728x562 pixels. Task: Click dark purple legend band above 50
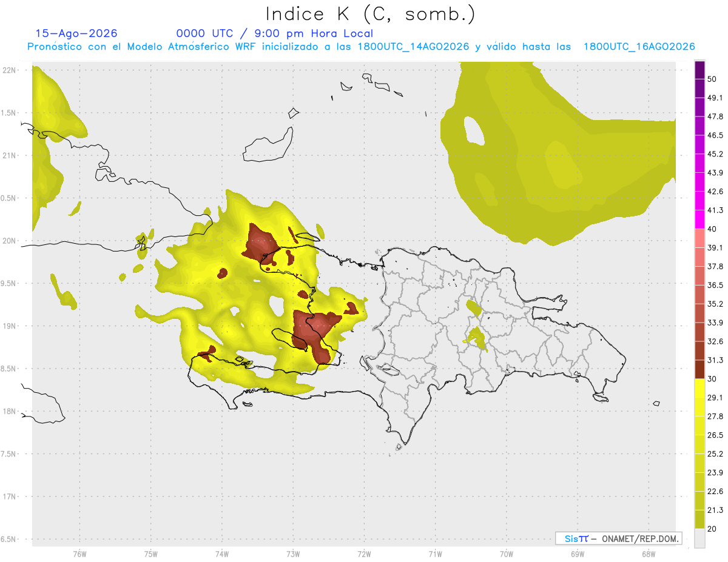tap(699, 70)
